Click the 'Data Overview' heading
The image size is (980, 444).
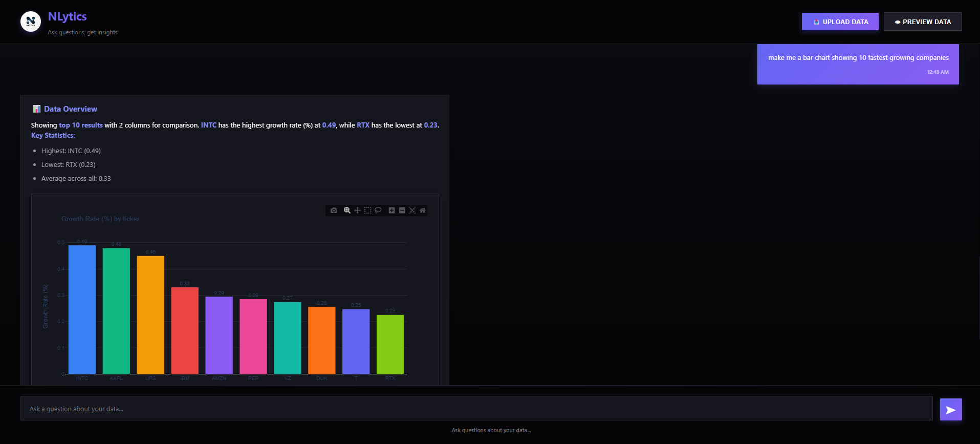click(x=70, y=109)
